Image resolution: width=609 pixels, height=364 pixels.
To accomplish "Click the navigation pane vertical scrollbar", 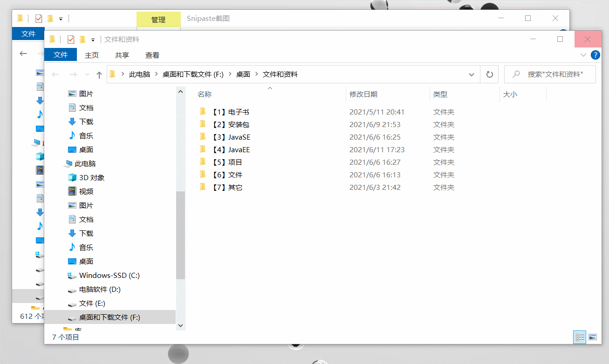I will [180, 235].
